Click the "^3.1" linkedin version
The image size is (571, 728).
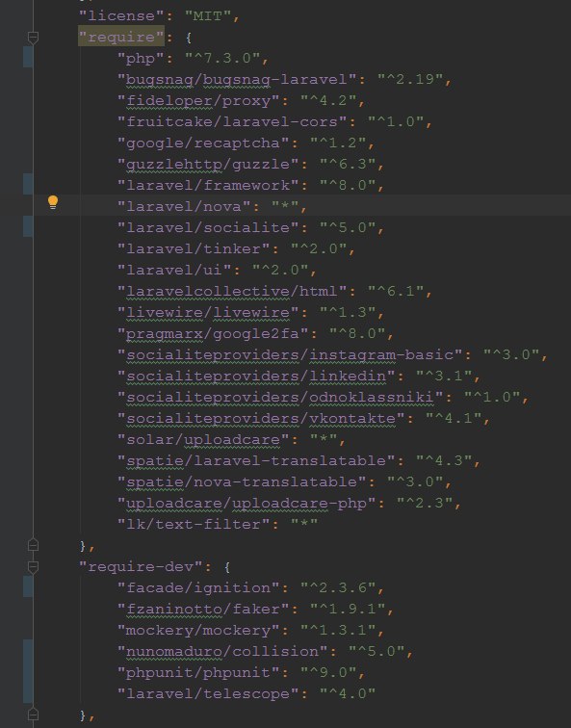[x=444, y=376]
